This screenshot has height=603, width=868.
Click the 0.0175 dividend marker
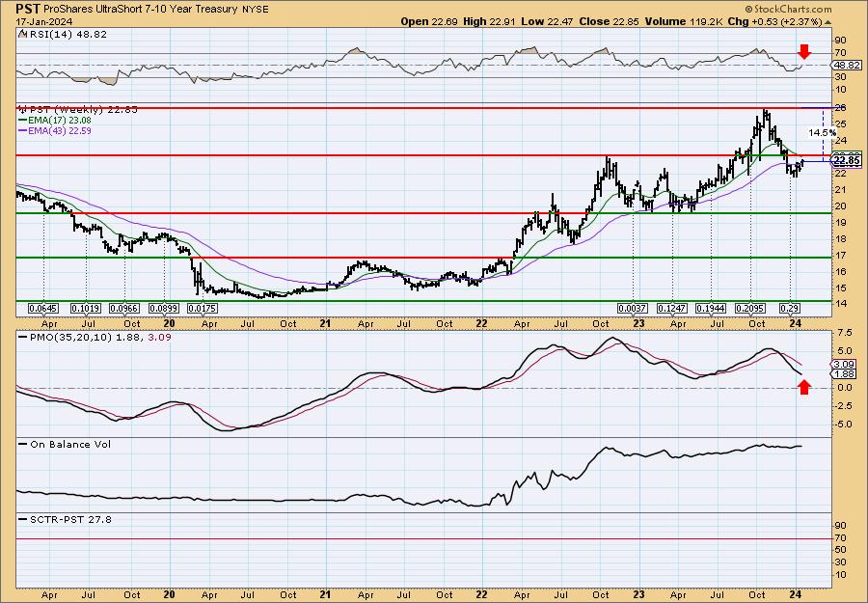click(203, 308)
